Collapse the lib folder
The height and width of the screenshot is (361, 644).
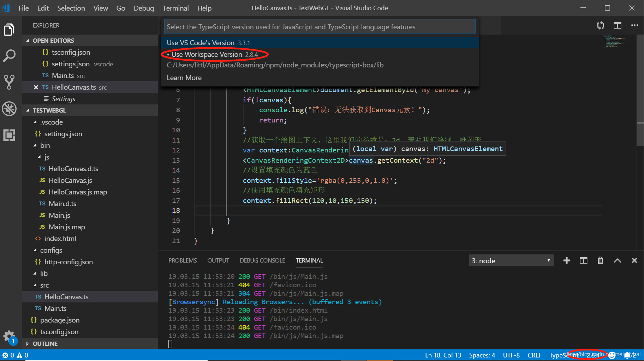(x=90, y=273)
